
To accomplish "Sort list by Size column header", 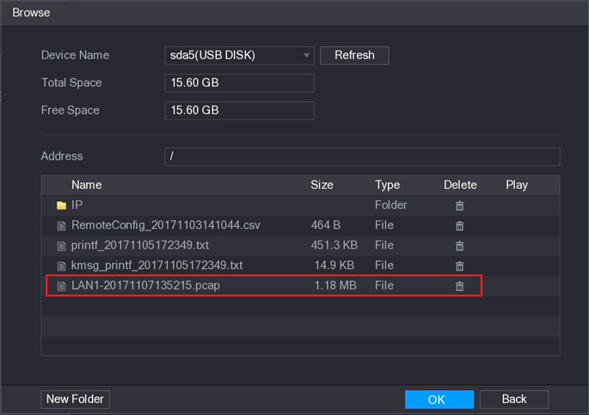I will [x=322, y=185].
